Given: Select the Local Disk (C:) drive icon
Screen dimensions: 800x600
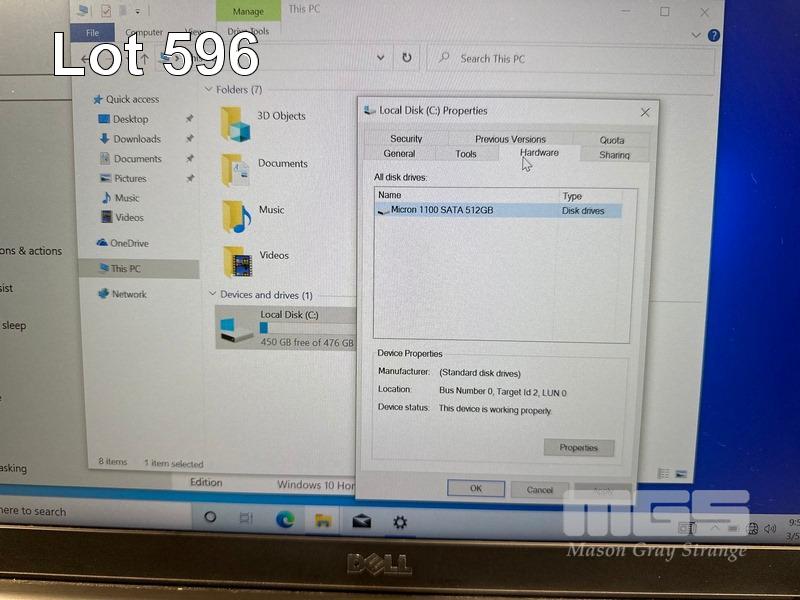Looking at the screenshot, I should [237, 327].
